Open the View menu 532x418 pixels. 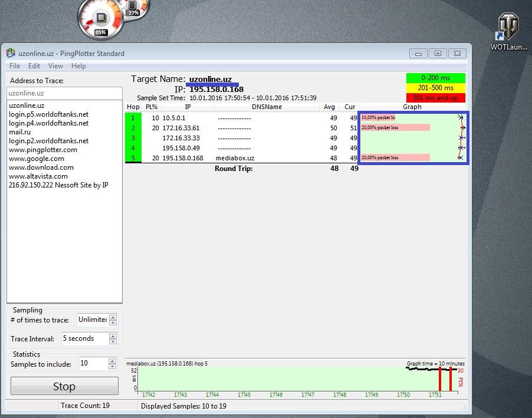click(x=55, y=66)
